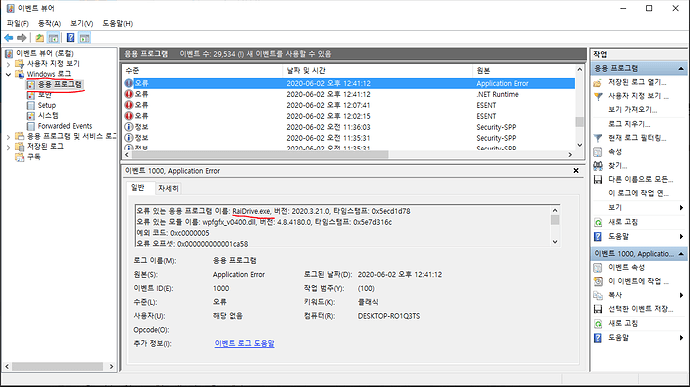The height and width of the screenshot is (387, 690).
Task: Select the 시스템 log in tree
Action: click(48, 115)
